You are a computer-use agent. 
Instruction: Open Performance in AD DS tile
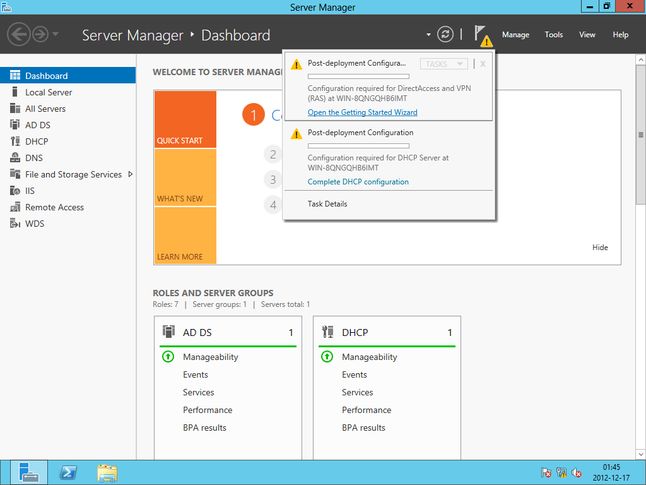pos(207,410)
